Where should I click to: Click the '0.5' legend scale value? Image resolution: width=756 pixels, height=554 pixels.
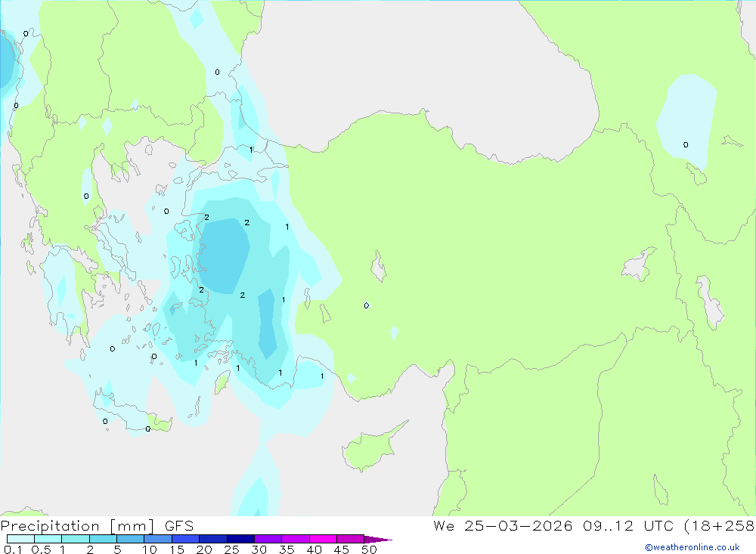click(x=41, y=549)
